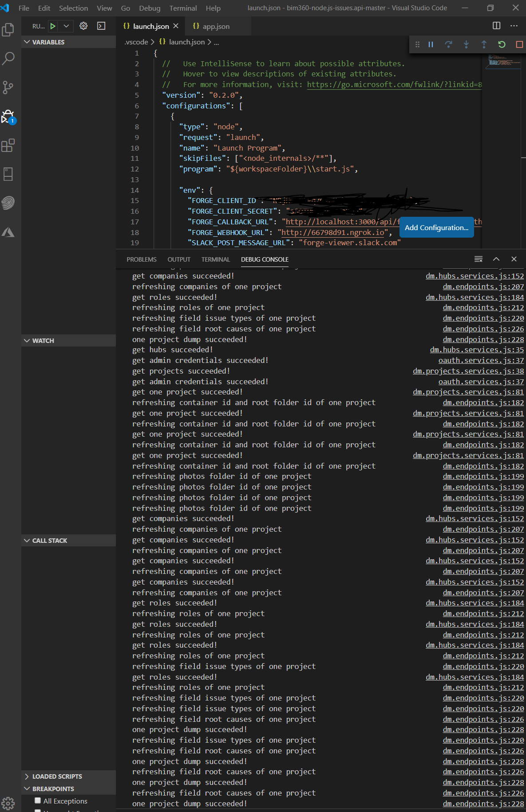526x812 pixels.
Task: Open the Edit menu
Action: tap(44, 8)
